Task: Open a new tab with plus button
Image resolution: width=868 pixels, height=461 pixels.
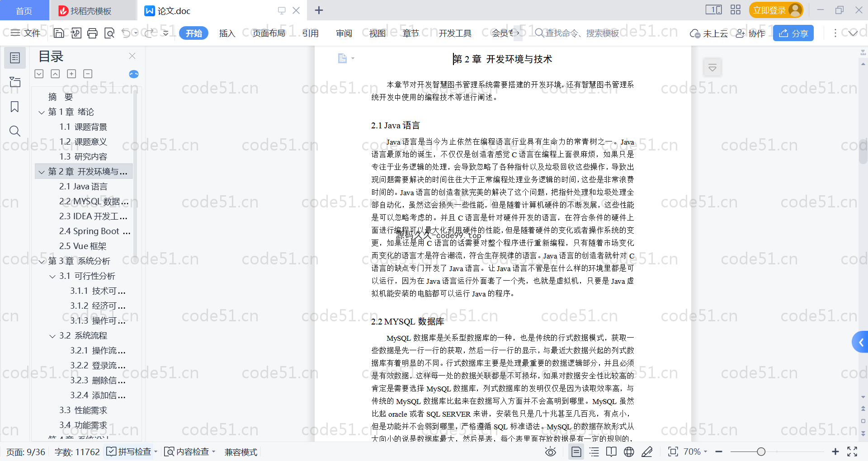Action: tap(319, 10)
